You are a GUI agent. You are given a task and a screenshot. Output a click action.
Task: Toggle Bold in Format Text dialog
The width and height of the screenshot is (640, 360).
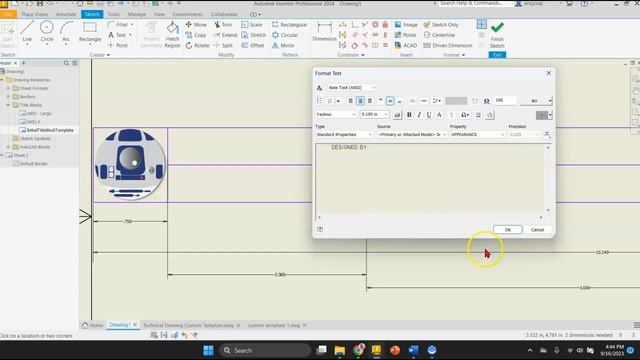409,115
